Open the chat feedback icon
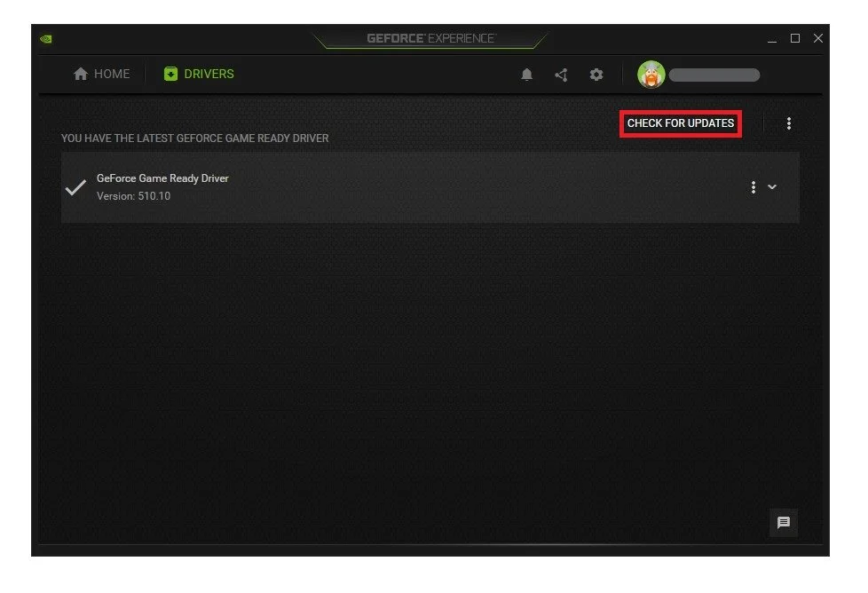868x593 pixels. pos(784,523)
